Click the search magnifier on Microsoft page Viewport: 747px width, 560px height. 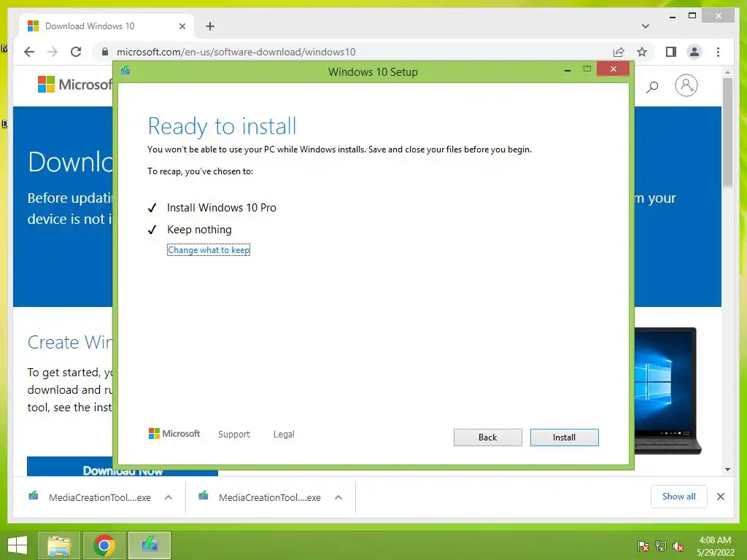pyautogui.click(x=652, y=86)
